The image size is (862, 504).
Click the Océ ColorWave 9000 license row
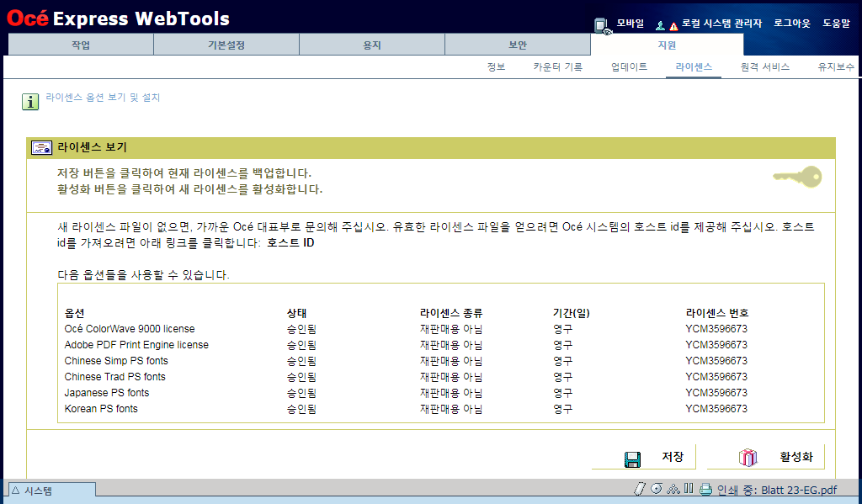(406, 329)
